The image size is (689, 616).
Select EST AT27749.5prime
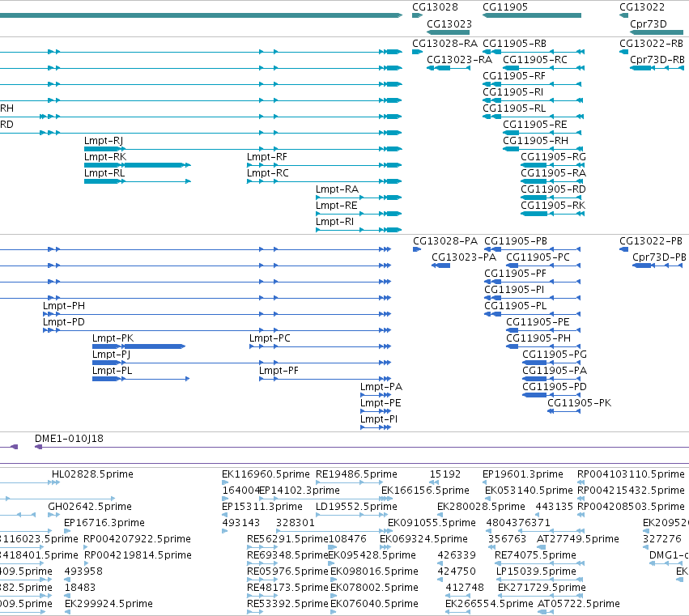(x=578, y=540)
